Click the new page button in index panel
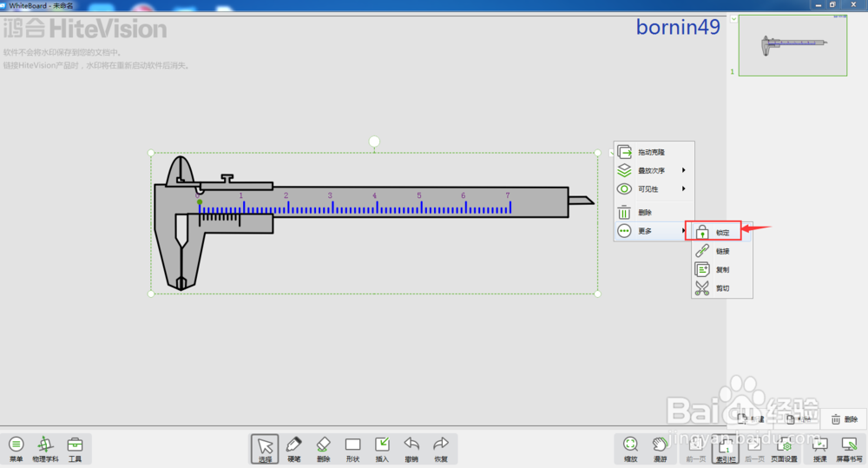The height and width of the screenshot is (468, 868). click(x=750, y=419)
